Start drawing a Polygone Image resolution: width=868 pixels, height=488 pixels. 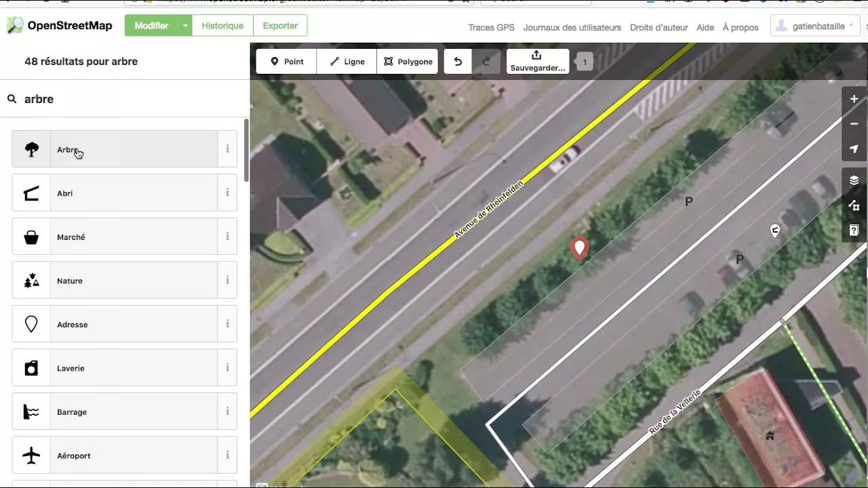tap(408, 61)
